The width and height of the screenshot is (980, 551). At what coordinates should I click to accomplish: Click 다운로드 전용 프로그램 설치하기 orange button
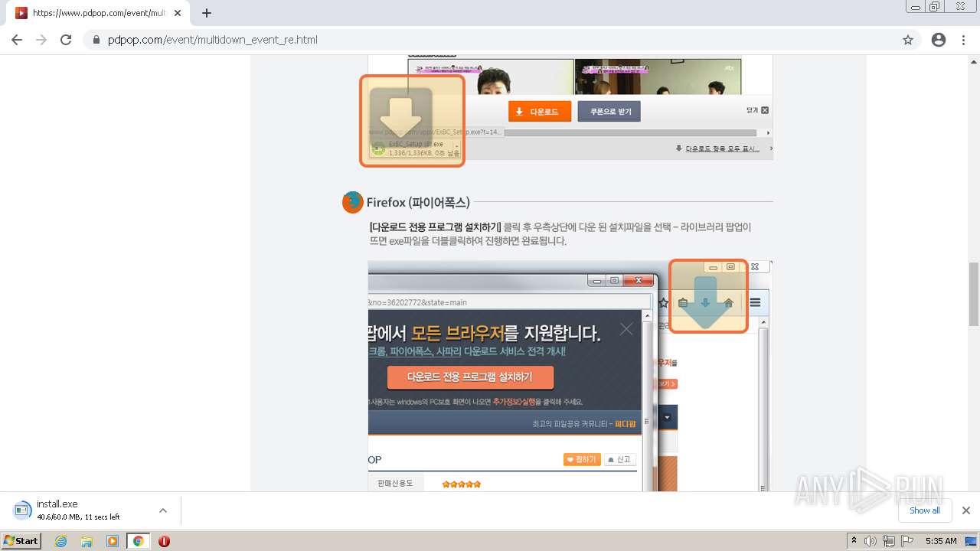[x=470, y=377]
